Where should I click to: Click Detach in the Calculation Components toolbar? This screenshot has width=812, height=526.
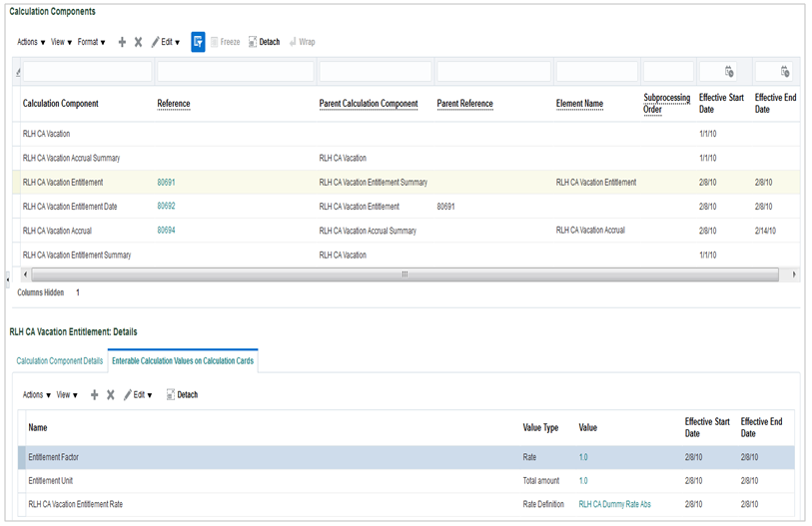[264, 42]
